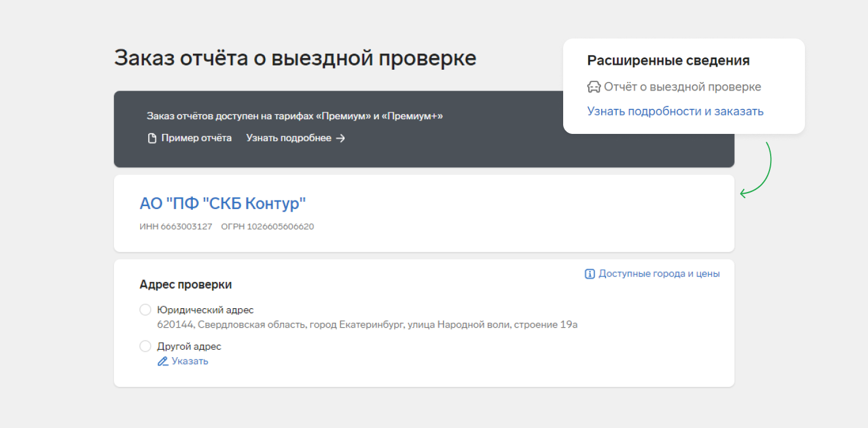Click the Расширенные сведения heading
This screenshot has height=428, width=868.
coord(668,61)
